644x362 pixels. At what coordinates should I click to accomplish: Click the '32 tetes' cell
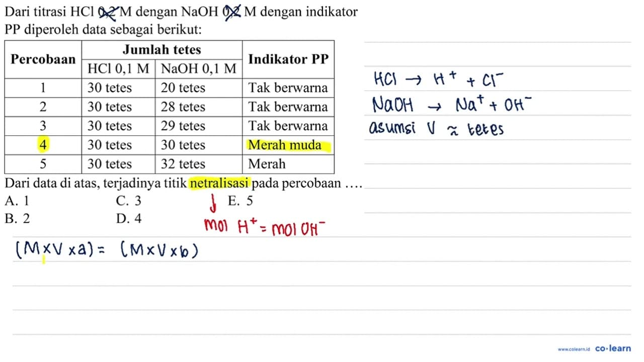pos(199,164)
